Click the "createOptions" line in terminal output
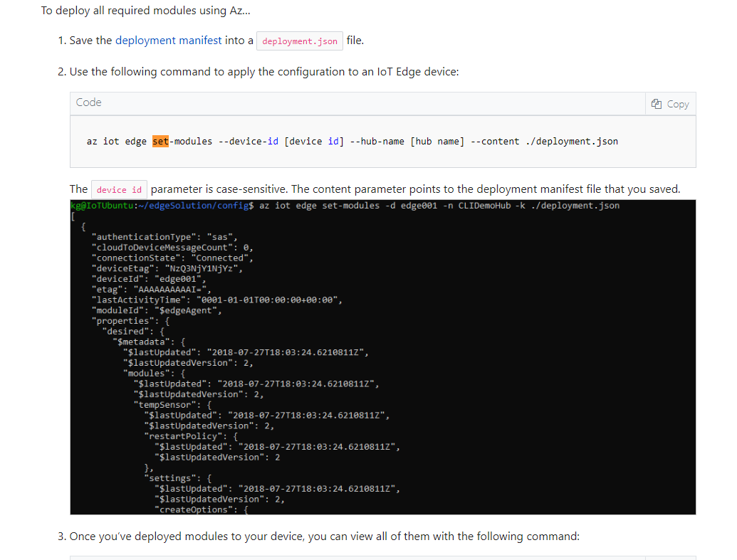Viewport: 737px width, 560px height. pyautogui.click(x=202, y=509)
